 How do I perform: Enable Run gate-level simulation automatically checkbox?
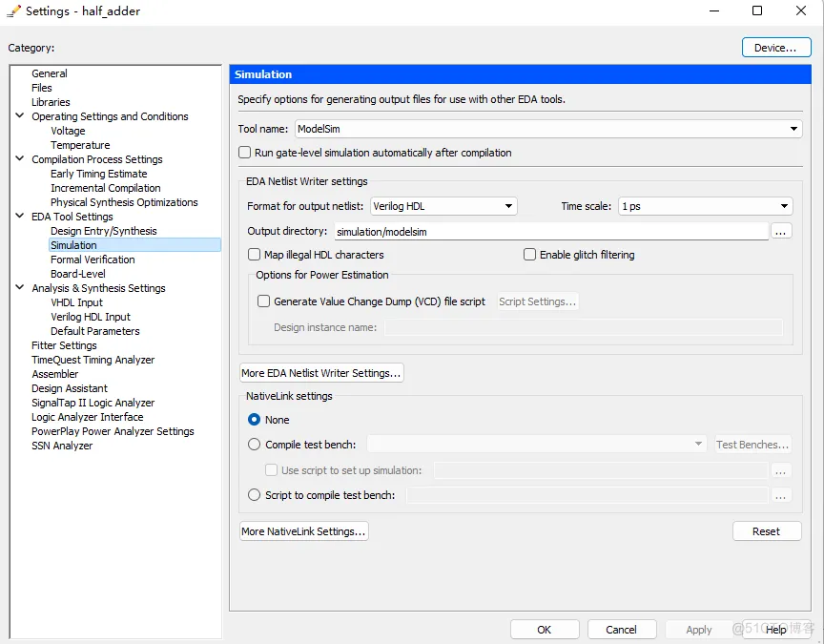pyautogui.click(x=244, y=153)
